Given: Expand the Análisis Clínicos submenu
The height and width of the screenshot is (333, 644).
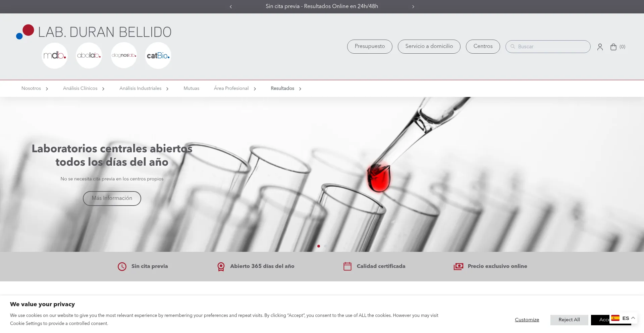Looking at the screenshot, I should [84, 89].
